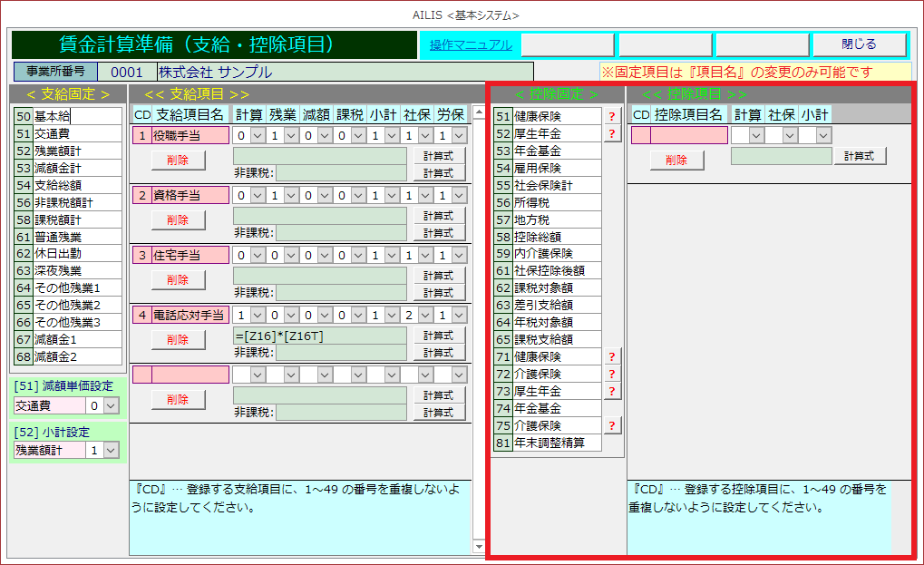Click 削除 button under 資格手当
The image size is (924, 565).
click(178, 219)
